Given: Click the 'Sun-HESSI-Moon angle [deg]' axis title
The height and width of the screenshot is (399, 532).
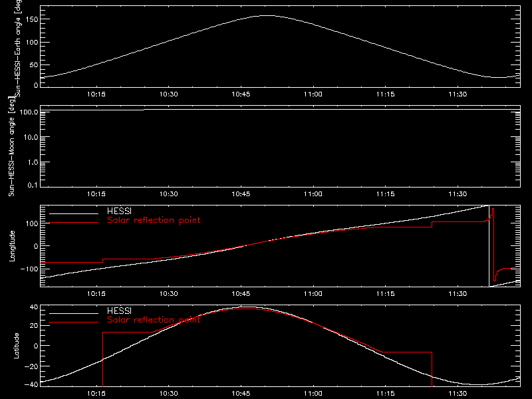Looking at the screenshot, I should [x=11, y=146].
